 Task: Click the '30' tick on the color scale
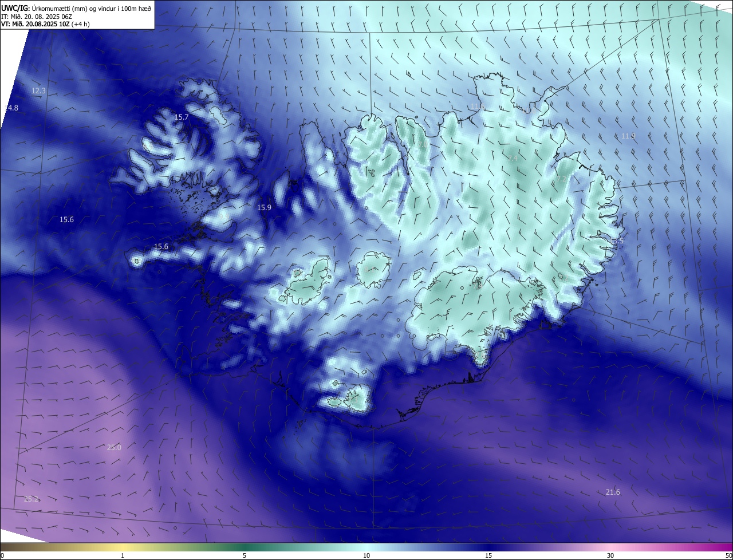(x=610, y=555)
